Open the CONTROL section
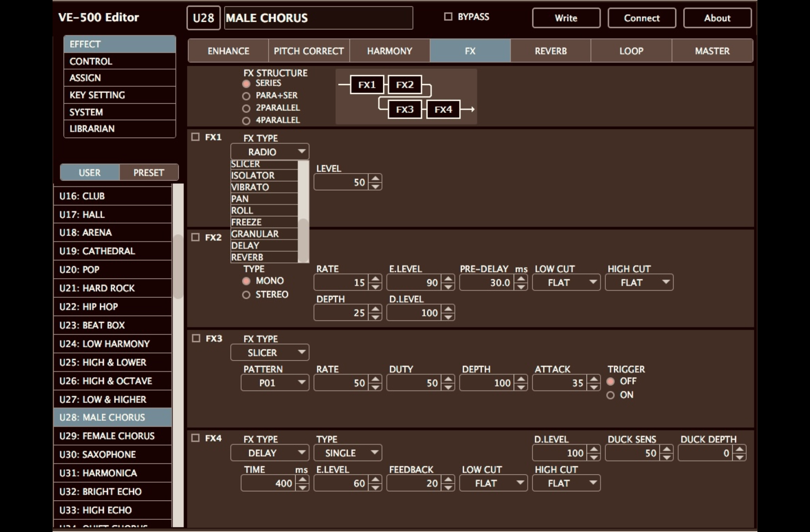Screen dimensions: 810x532 tap(120, 61)
